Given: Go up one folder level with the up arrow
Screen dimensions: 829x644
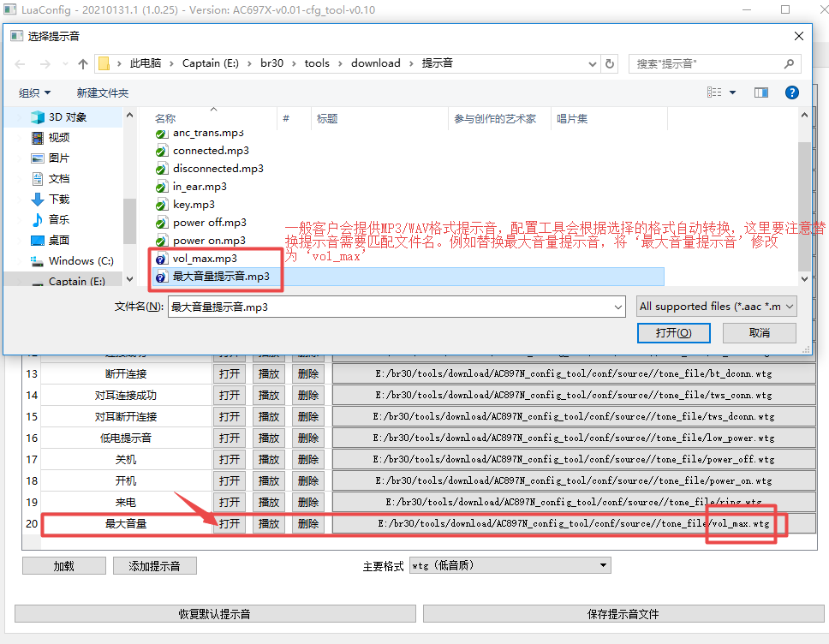Looking at the screenshot, I should tap(81, 63).
